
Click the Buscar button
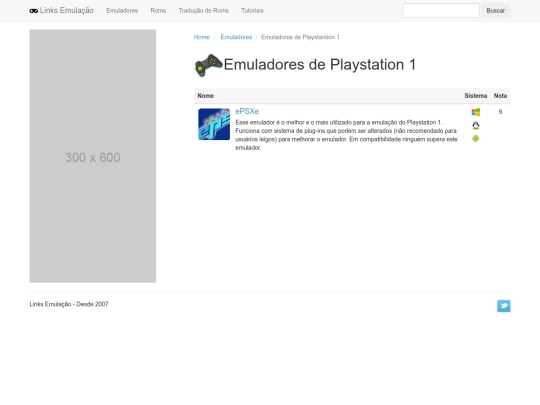(496, 10)
